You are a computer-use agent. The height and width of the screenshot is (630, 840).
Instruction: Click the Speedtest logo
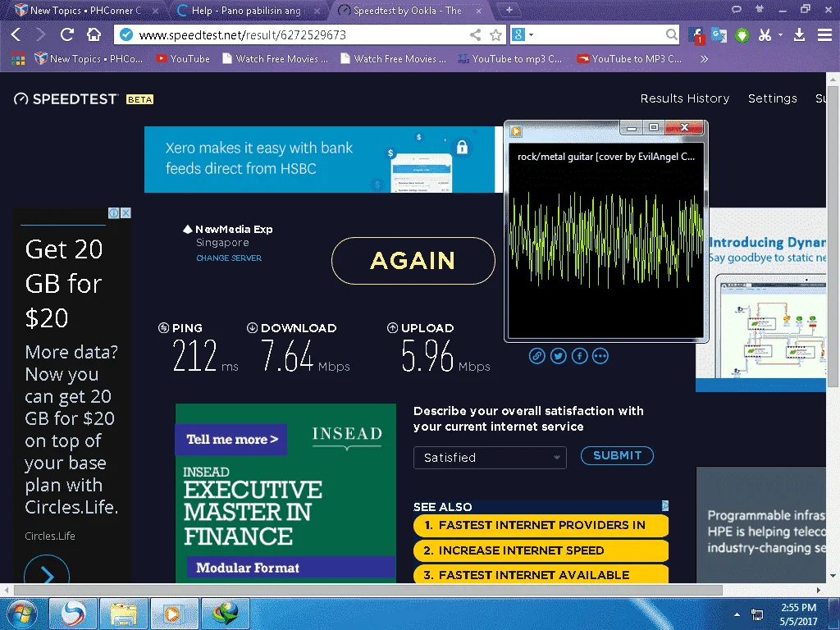66,98
